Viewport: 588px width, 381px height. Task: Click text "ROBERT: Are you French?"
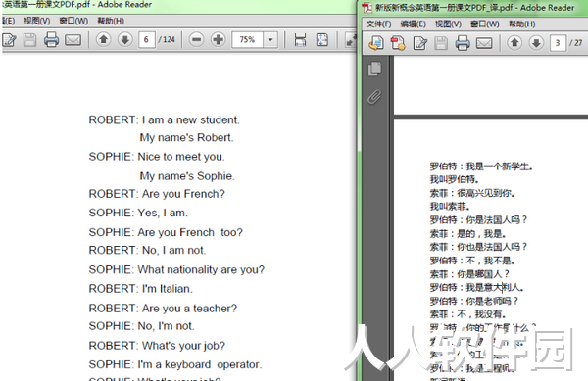157,194
